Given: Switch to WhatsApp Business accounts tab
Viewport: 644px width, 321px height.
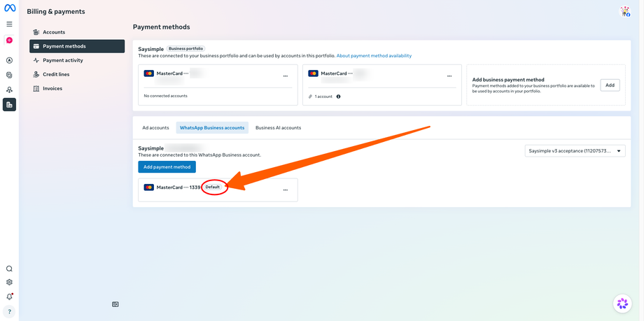Looking at the screenshot, I should [x=212, y=128].
